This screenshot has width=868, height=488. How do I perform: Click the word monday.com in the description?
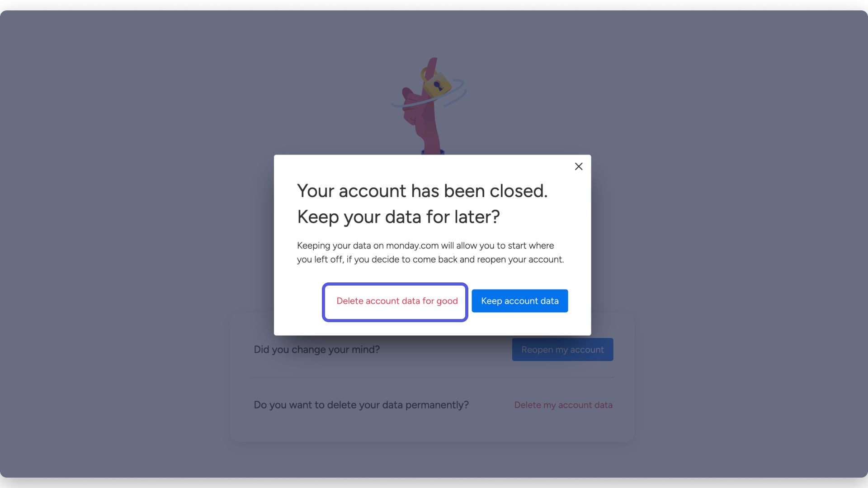412,246
